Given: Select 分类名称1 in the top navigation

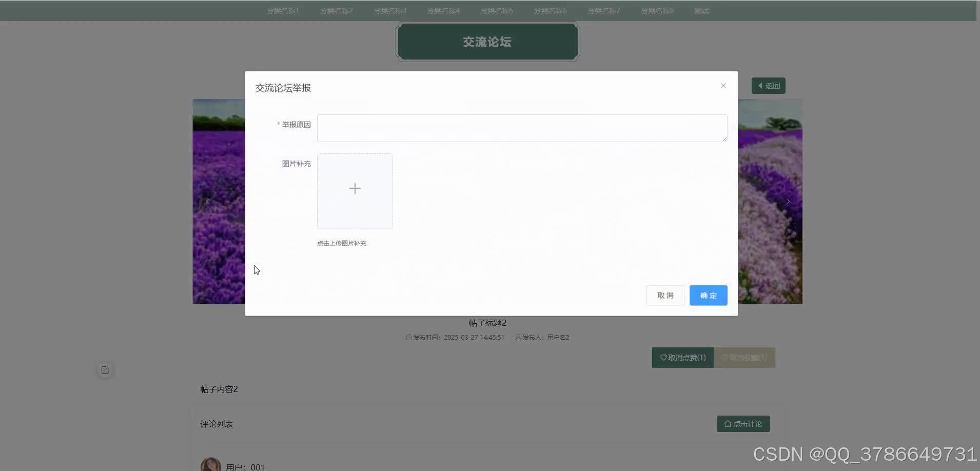Looking at the screenshot, I should tap(283, 10).
